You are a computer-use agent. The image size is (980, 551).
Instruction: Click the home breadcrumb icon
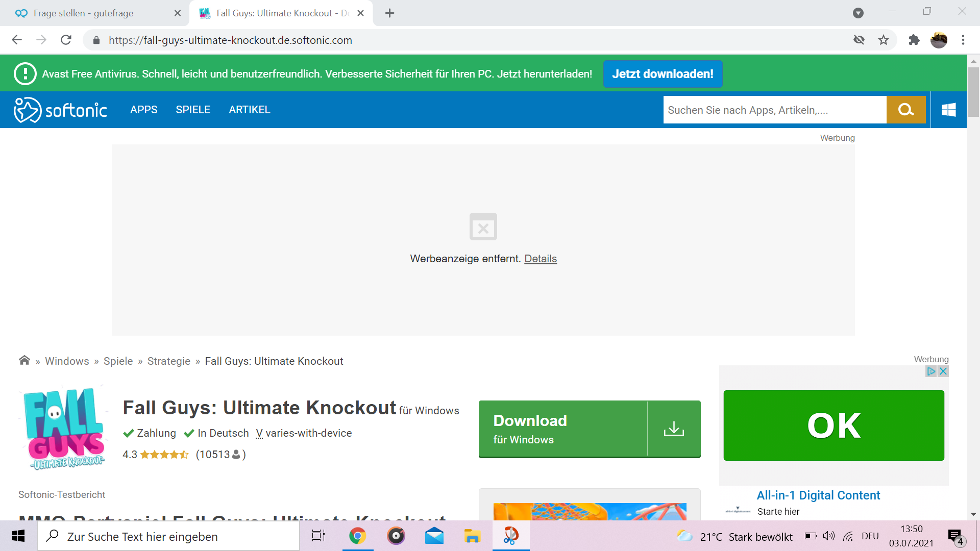24,361
